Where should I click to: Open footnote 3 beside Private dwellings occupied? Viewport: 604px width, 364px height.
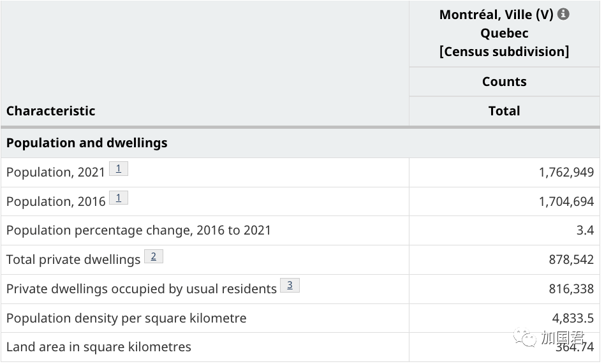tap(290, 286)
